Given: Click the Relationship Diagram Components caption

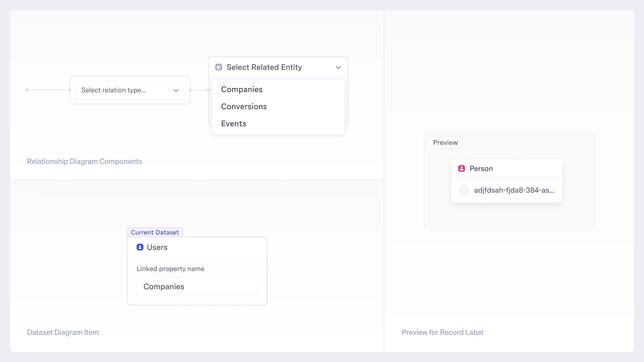Looking at the screenshot, I should click(x=85, y=161).
